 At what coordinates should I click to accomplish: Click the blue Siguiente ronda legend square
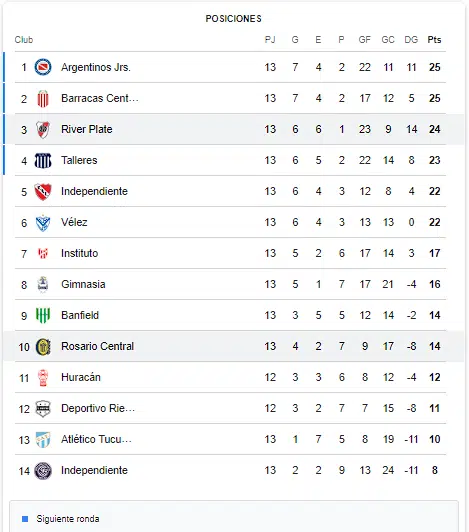(x=25, y=519)
